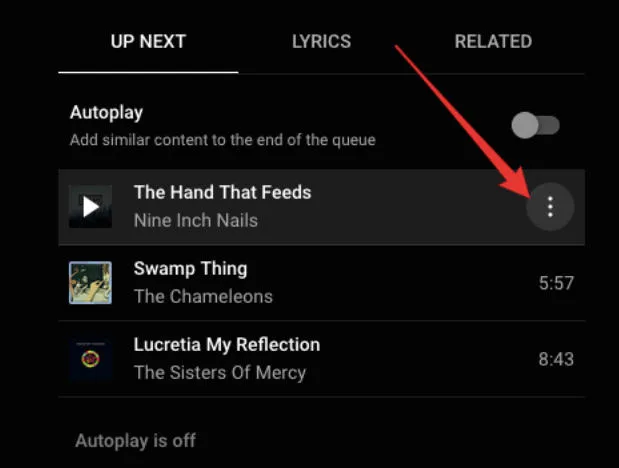Screen dimensions: 619x468
Task: Click the Autoplay is off message
Action: click(x=135, y=440)
